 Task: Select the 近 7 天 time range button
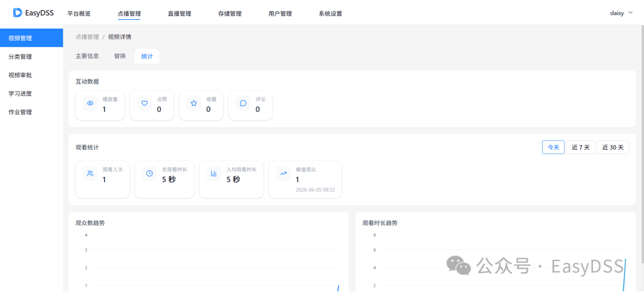581,147
